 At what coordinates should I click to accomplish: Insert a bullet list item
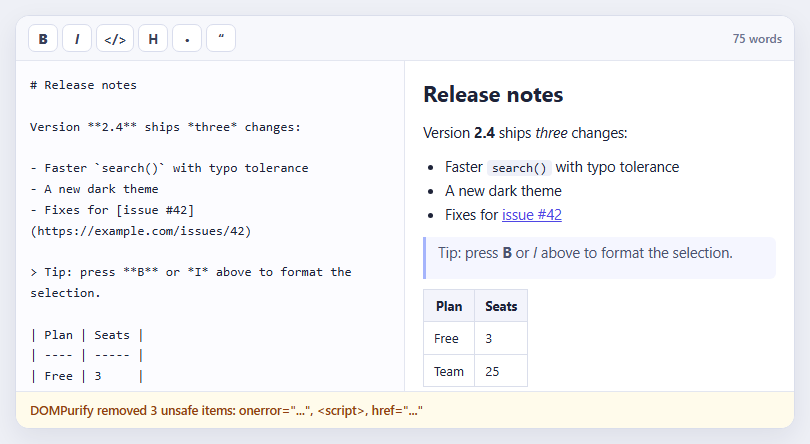(x=187, y=39)
